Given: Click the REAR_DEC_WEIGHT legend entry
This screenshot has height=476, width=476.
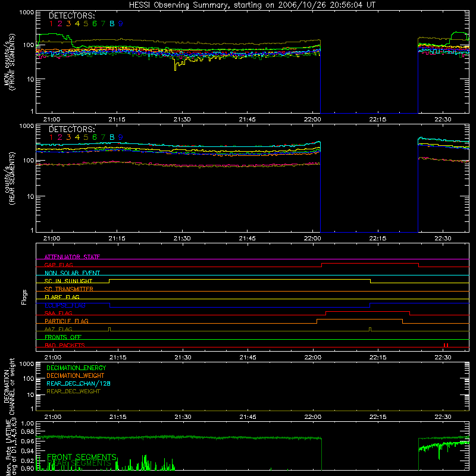Looking at the screenshot, I should (73, 392).
